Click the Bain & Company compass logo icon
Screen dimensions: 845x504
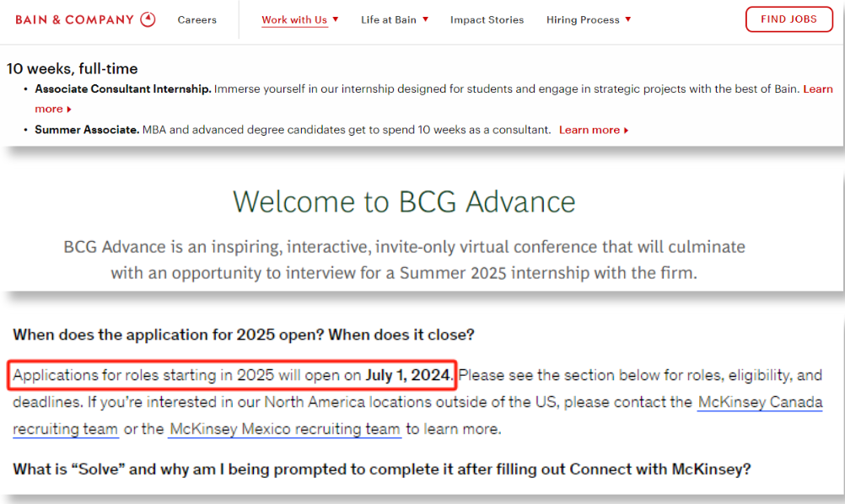tap(148, 19)
